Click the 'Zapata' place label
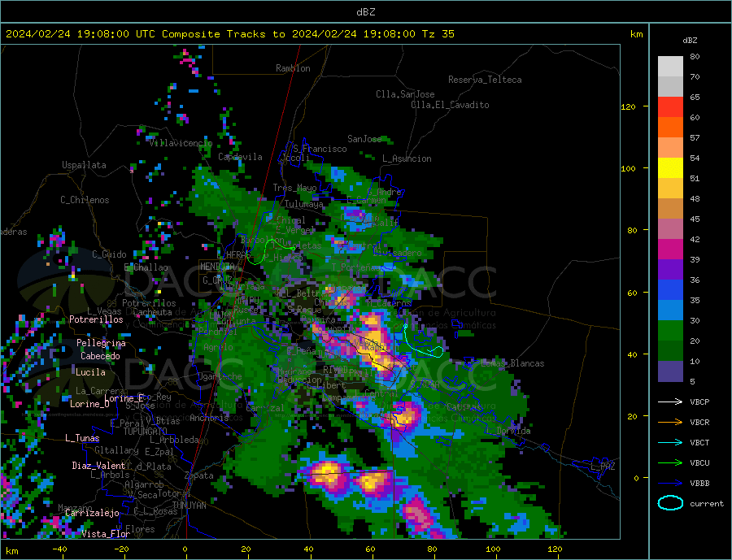The height and width of the screenshot is (560, 732). coord(199,475)
